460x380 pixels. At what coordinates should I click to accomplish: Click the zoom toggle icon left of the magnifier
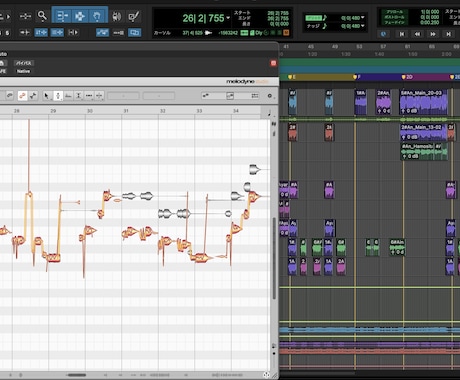[25, 16]
